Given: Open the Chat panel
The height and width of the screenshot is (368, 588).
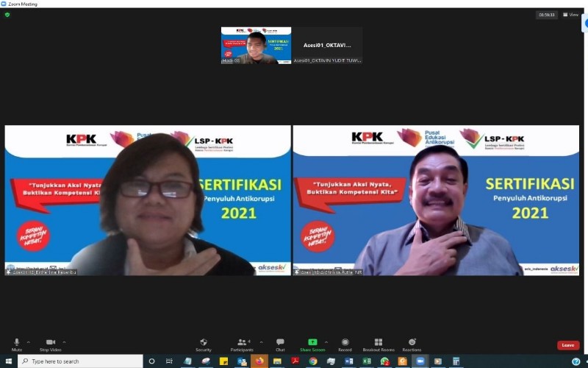Looking at the screenshot, I should (280, 344).
